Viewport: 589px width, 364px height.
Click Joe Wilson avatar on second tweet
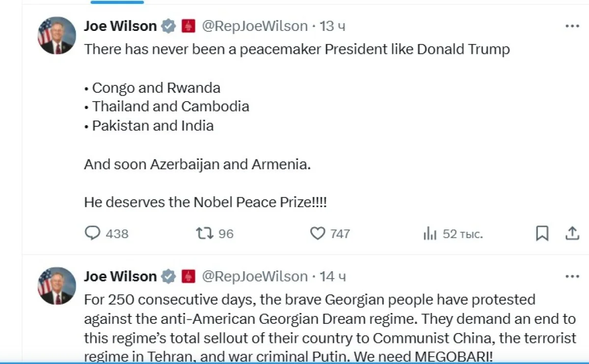[x=57, y=286]
